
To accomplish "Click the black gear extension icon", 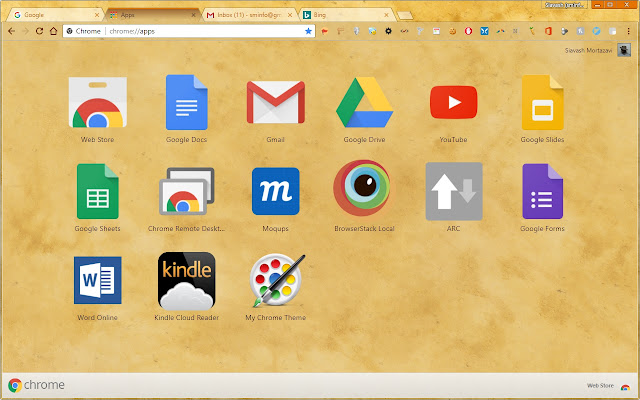I will coord(388,31).
